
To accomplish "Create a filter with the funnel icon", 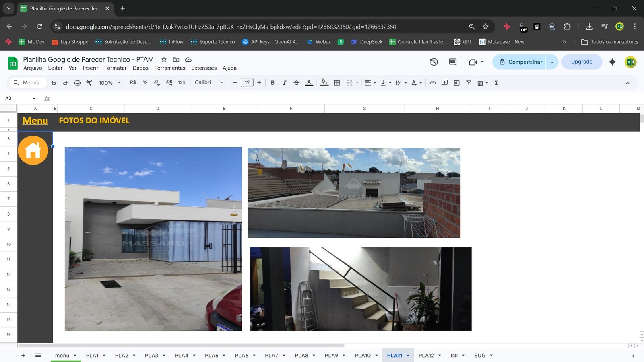I will (469, 83).
